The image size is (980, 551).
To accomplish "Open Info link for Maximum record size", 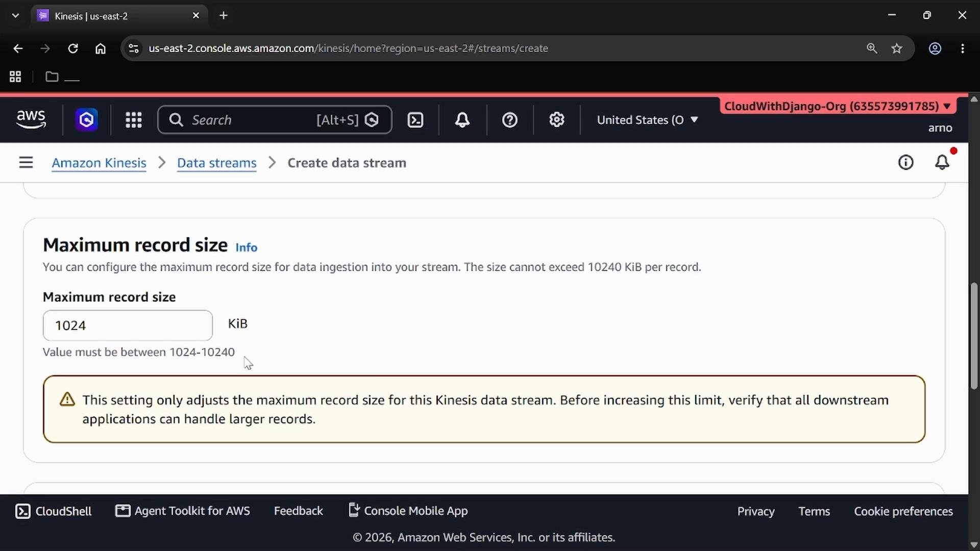I will coord(247,247).
